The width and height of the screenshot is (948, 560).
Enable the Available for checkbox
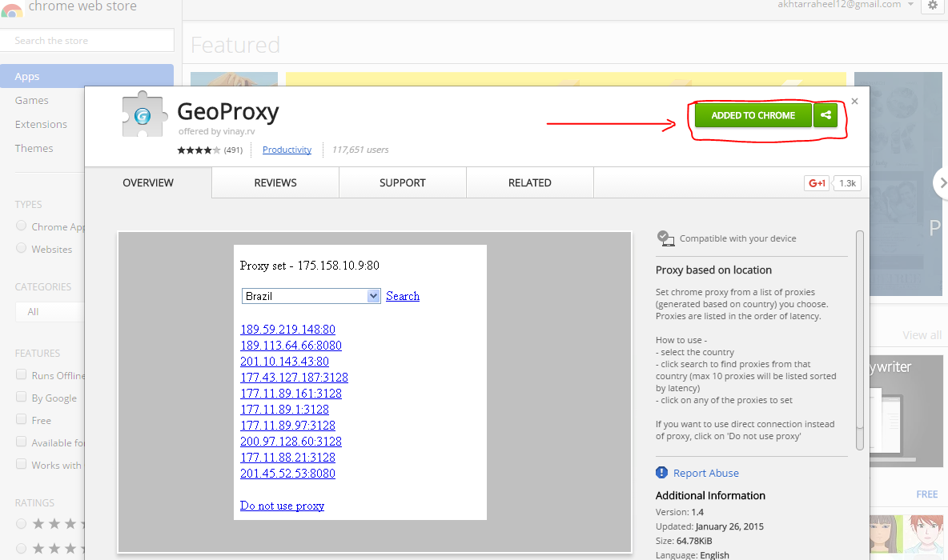pyautogui.click(x=21, y=442)
